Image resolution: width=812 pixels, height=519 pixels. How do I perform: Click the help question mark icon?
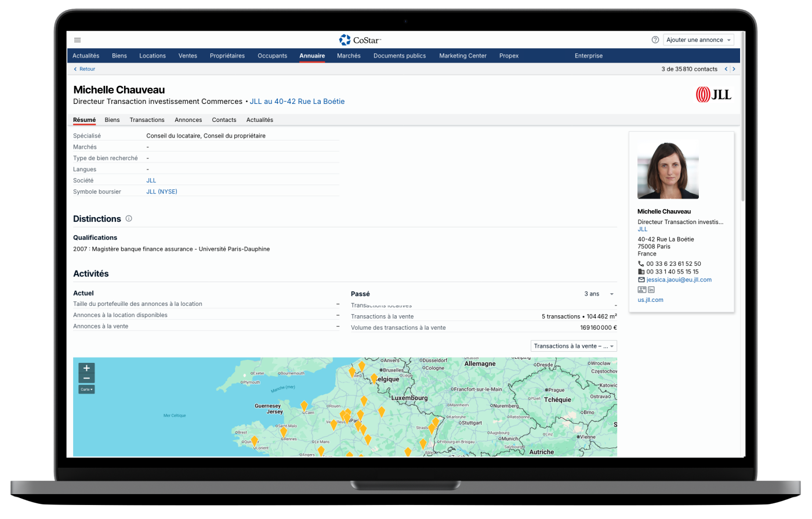pyautogui.click(x=655, y=40)
